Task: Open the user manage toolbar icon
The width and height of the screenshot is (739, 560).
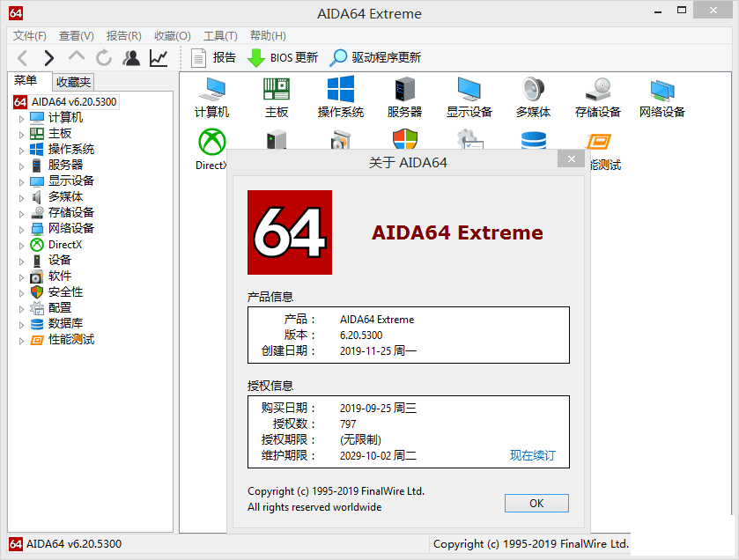Action: click(x=131, y=58)
